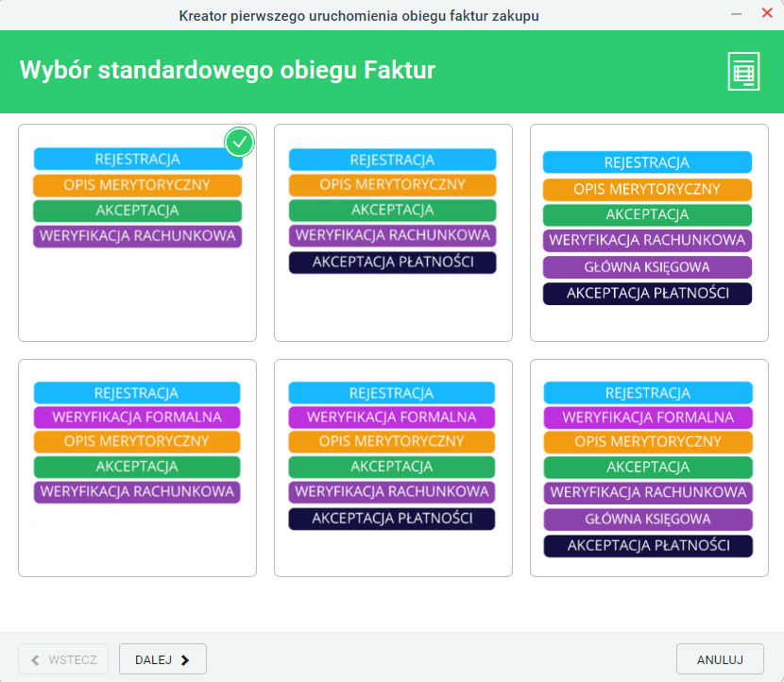Click the 'Wybór standardowego obiegu Faktur' header title

(228, 70)
